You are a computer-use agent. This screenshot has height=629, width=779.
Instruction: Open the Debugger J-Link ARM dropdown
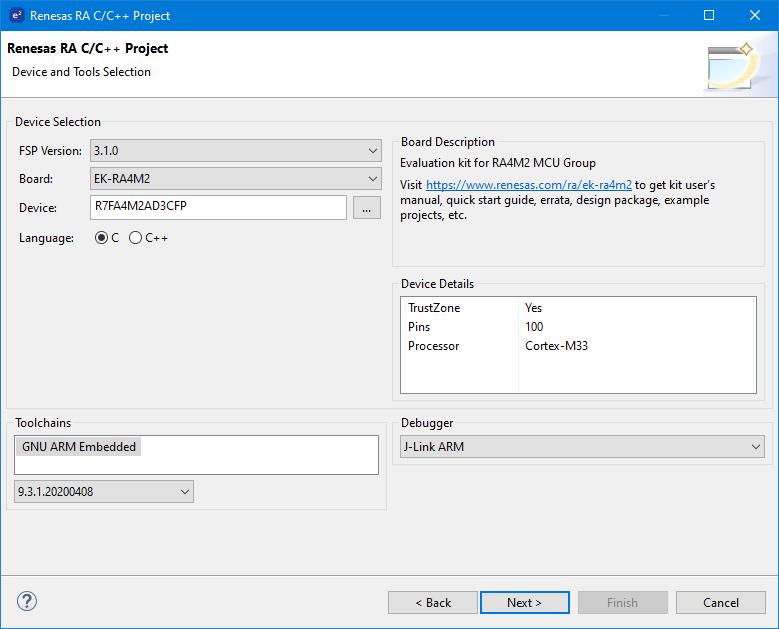581,447
